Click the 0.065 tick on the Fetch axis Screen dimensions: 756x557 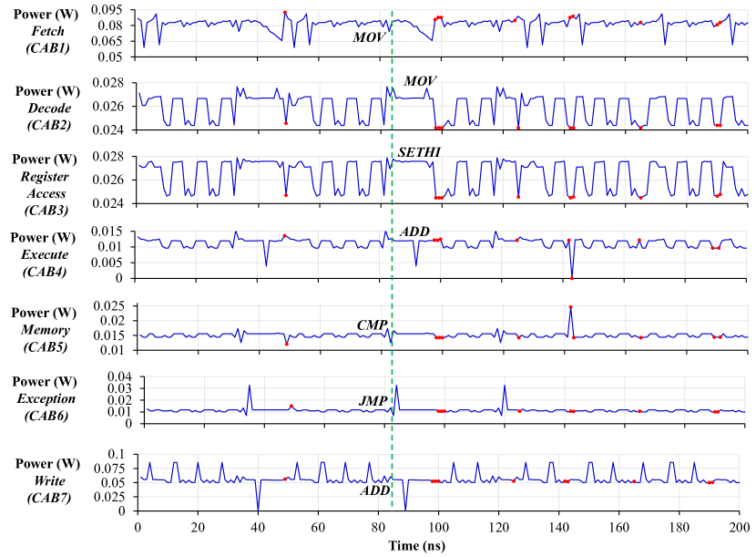click(107, 42)
